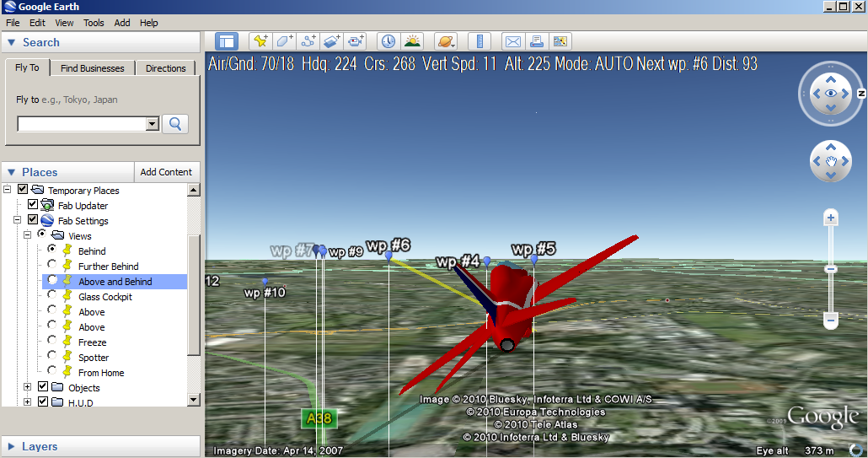Image resolution: width=868 pixels, height=458 pixels.
Task: Click the Places scroll up arrow
Action: [194, 190]
